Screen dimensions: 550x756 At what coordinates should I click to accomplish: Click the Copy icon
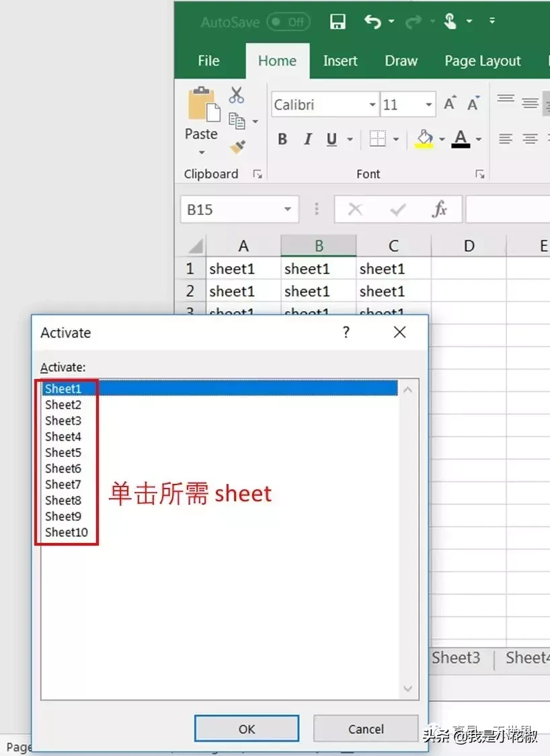[x=237, y=121]
